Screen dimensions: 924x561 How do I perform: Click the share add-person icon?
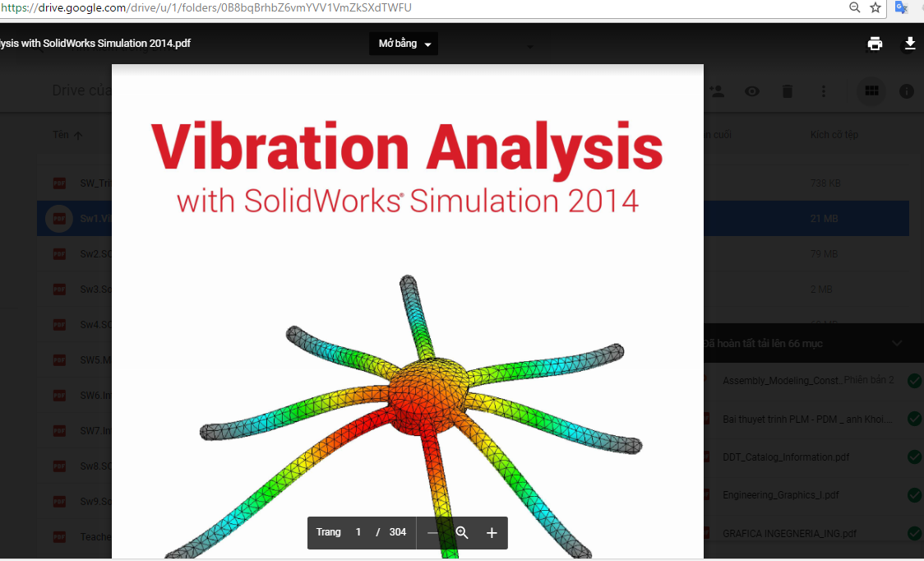(x=717, y=91)
